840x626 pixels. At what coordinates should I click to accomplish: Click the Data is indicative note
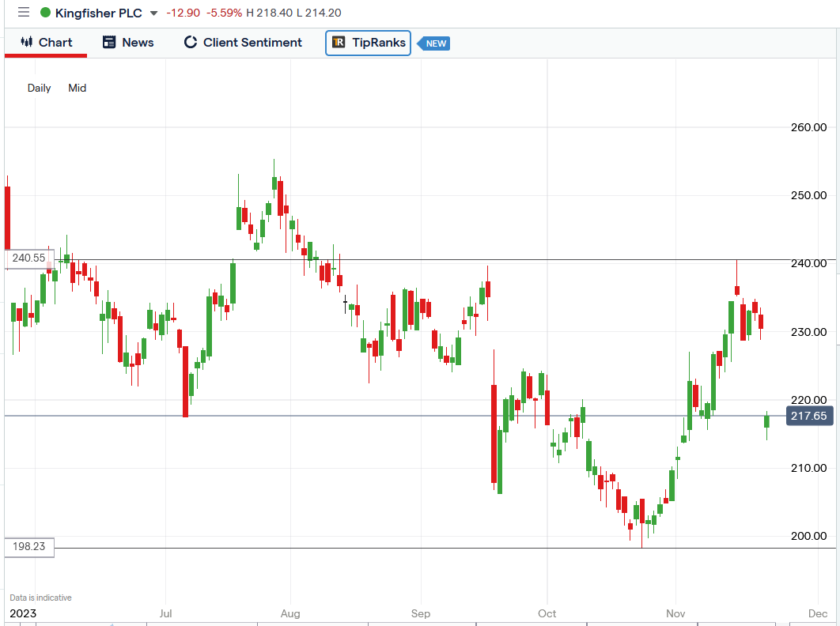pyautogui.click(x=40, y=598)
